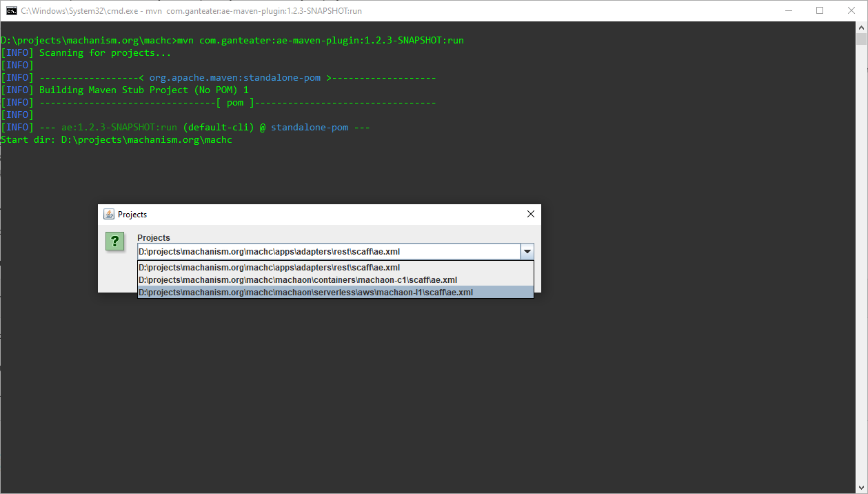Minimize the command prompt window
Screen dimensions: 868x494
[787, 10]
